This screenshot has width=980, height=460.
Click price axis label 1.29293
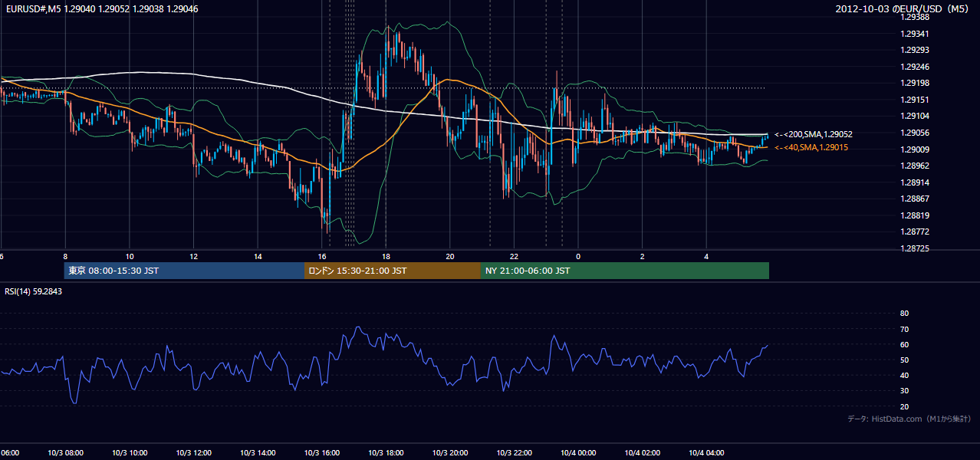[916, 50]
